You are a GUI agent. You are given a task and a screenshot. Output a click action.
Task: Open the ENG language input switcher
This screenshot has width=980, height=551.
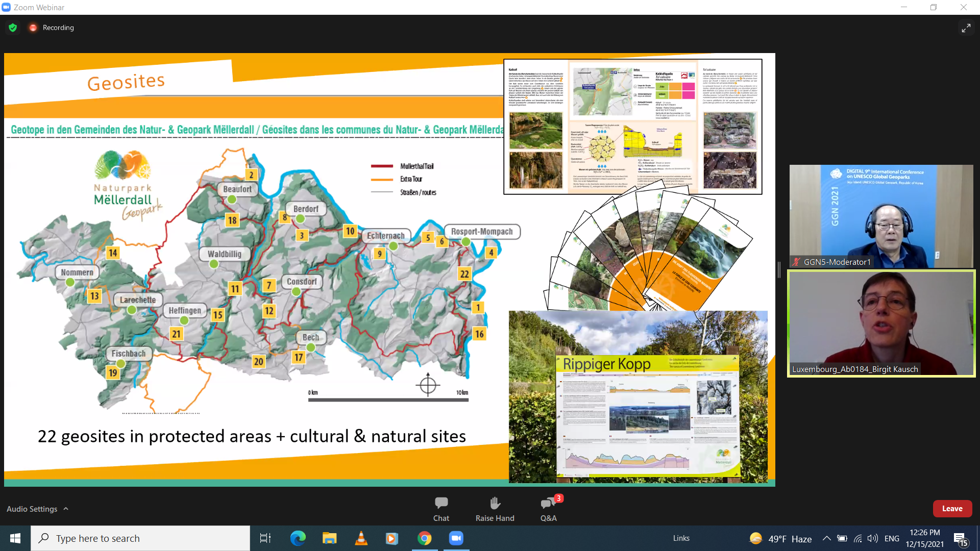click(892, 538)
